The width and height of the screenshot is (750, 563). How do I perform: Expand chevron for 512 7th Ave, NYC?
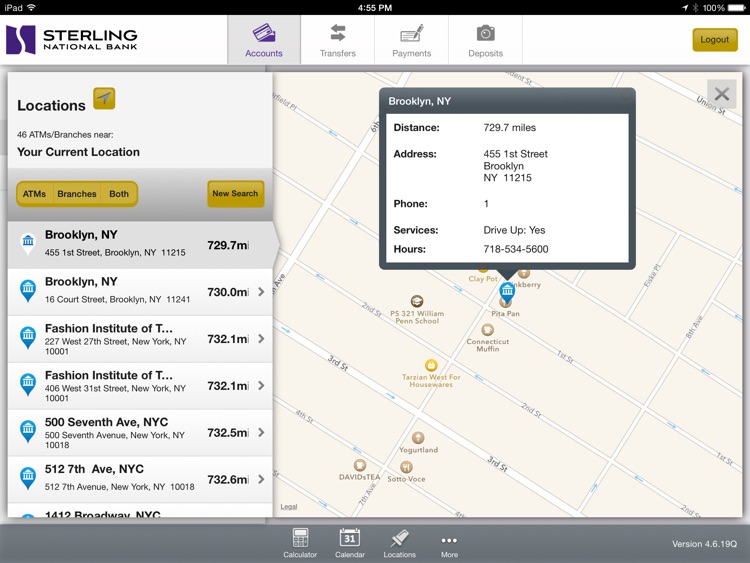(x=261, y=479)
